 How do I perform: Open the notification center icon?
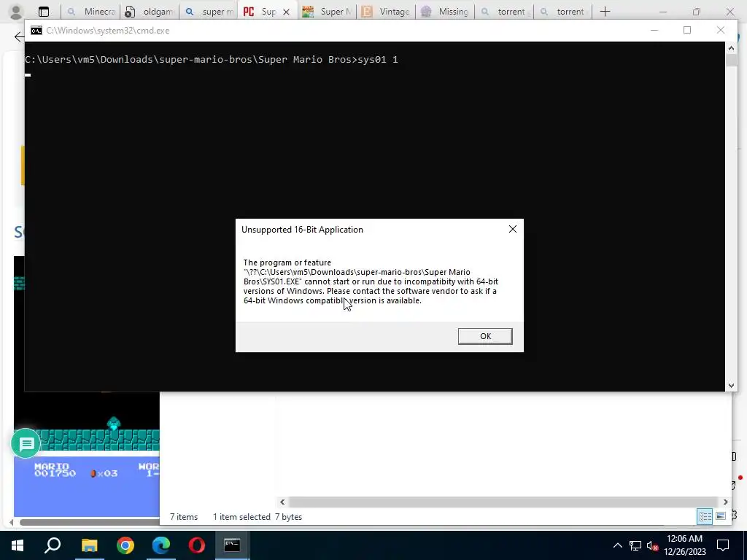723,545
